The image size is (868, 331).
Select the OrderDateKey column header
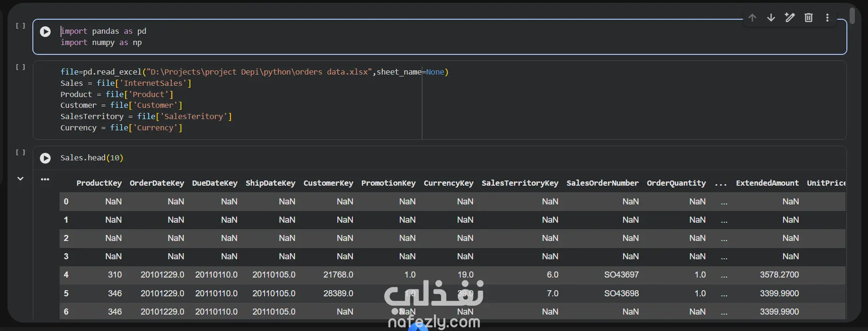(157, 183)
